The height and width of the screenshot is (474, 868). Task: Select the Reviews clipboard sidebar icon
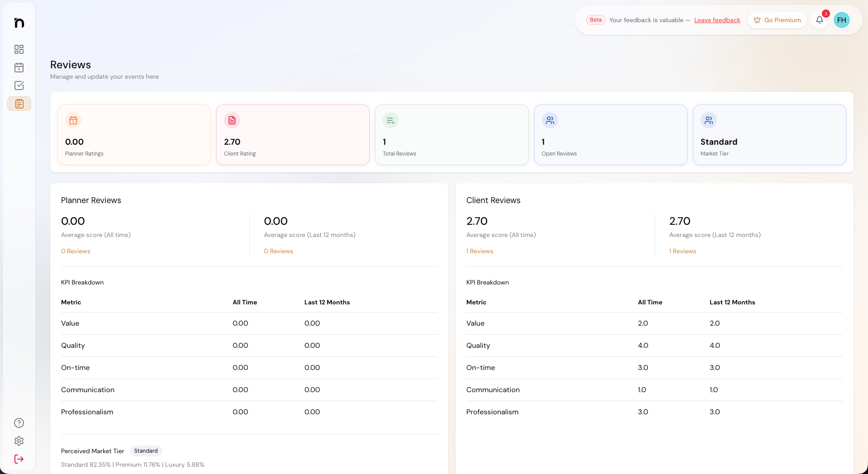[x=19, y=104]
